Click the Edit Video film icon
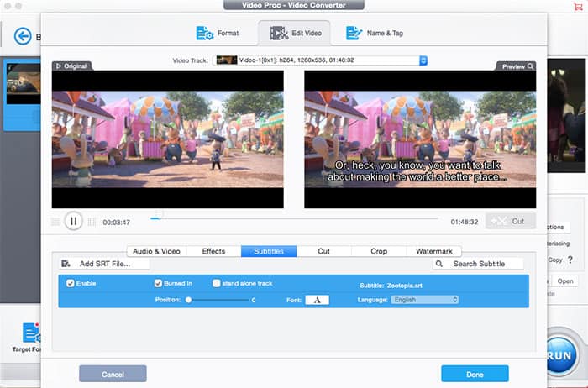 (x=279, y=33)
